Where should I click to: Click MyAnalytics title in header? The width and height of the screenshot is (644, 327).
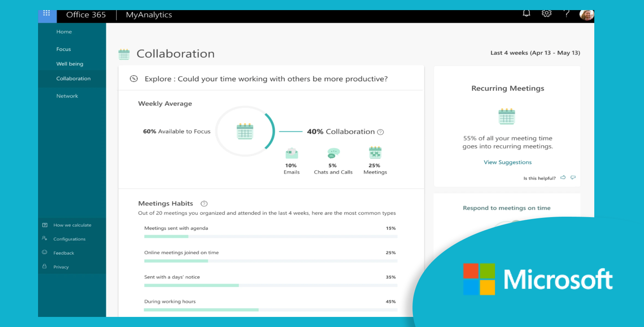149,15
